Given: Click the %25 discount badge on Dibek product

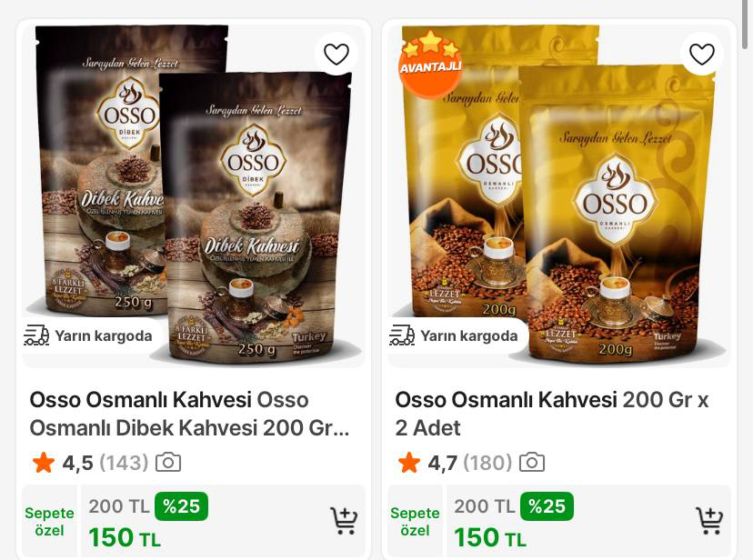Looking at the screenshot, I should click(x=181, y=506).
